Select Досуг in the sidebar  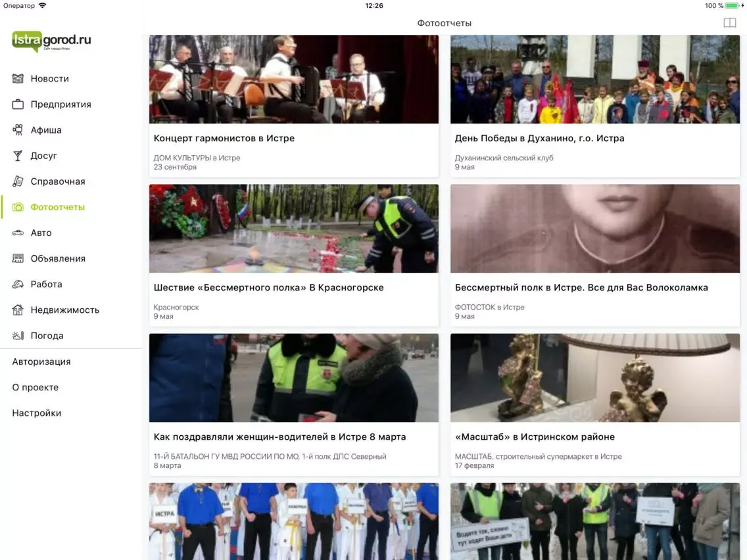pyautogui.click(x=44, y=156)
